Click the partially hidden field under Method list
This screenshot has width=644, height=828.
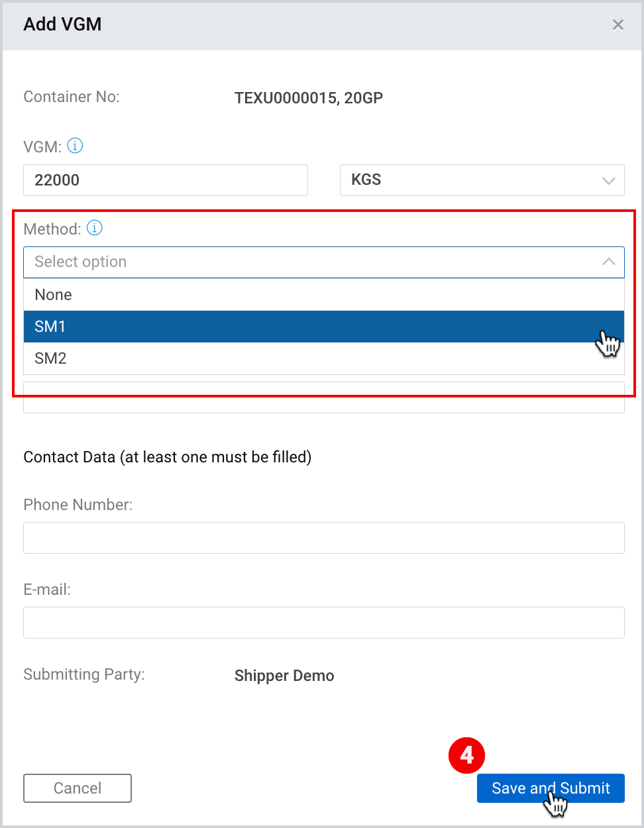pos(324,404)
